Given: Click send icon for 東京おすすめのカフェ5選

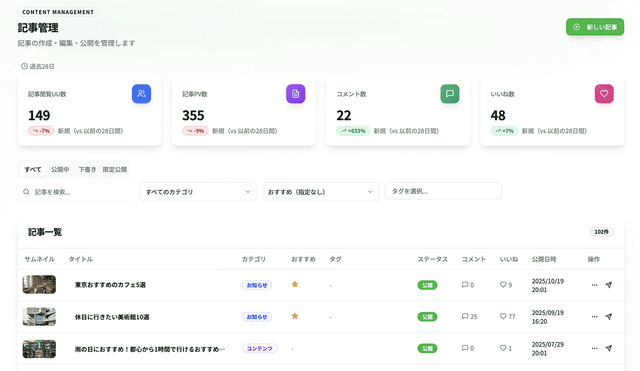Looking at the screenshot, I should (x=609, y=285).
